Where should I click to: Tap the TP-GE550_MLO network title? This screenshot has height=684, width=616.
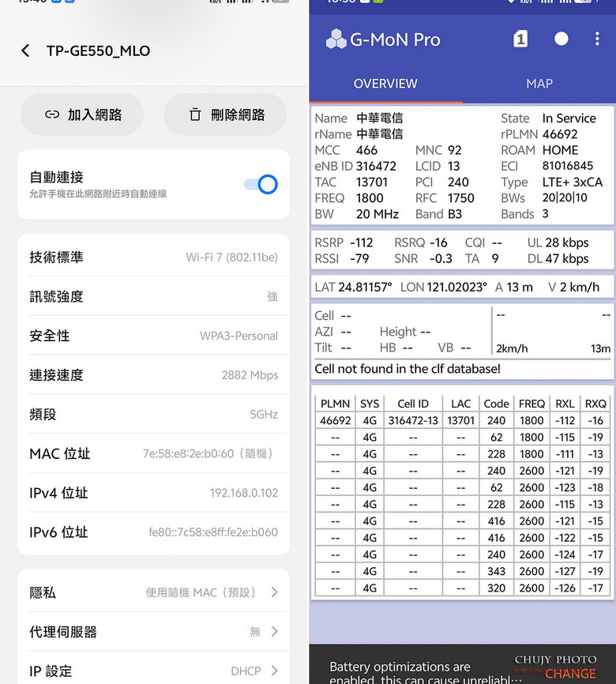pos(98,51)
